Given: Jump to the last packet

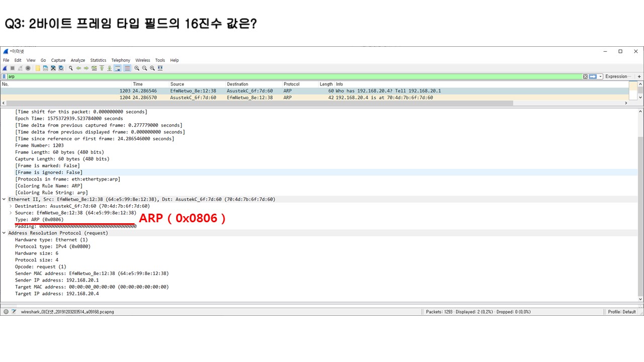Looking at the screenshot, I should (110, 68).
